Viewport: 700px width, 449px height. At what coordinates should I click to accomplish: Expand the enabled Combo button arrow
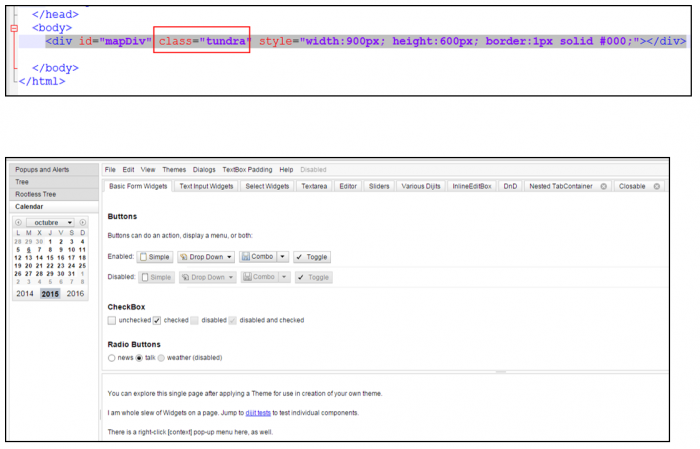click(x=284, y=257)
